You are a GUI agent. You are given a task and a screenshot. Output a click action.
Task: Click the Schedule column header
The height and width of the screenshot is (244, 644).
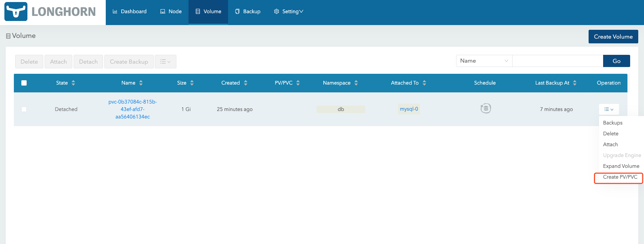(x=485, y=83)
